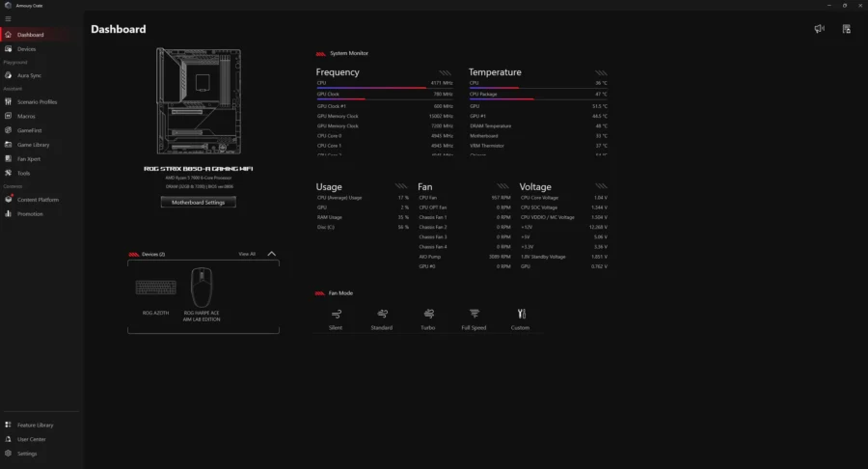Open Game Library menu label
868x469 pixels.
pos(33,145)
